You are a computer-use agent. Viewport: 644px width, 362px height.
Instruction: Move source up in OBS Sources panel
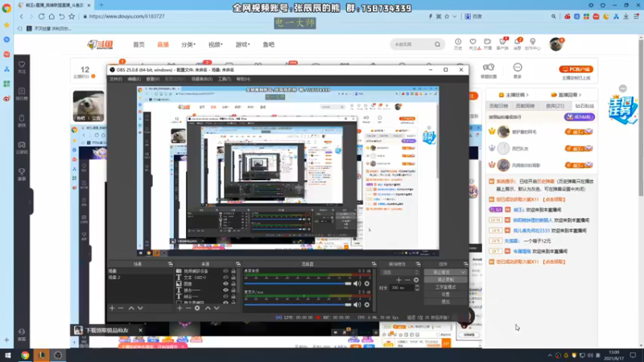208,308
